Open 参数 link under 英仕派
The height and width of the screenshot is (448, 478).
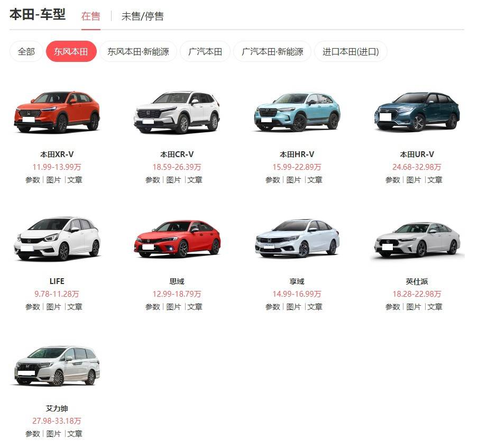(x=393, y=307)
